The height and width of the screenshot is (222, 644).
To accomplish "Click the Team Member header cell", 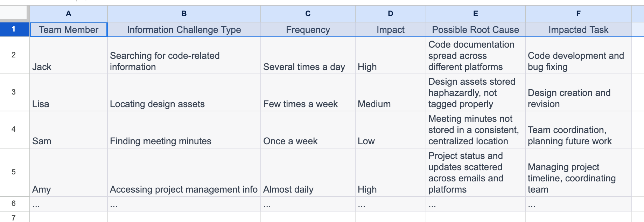I will 68,30.
